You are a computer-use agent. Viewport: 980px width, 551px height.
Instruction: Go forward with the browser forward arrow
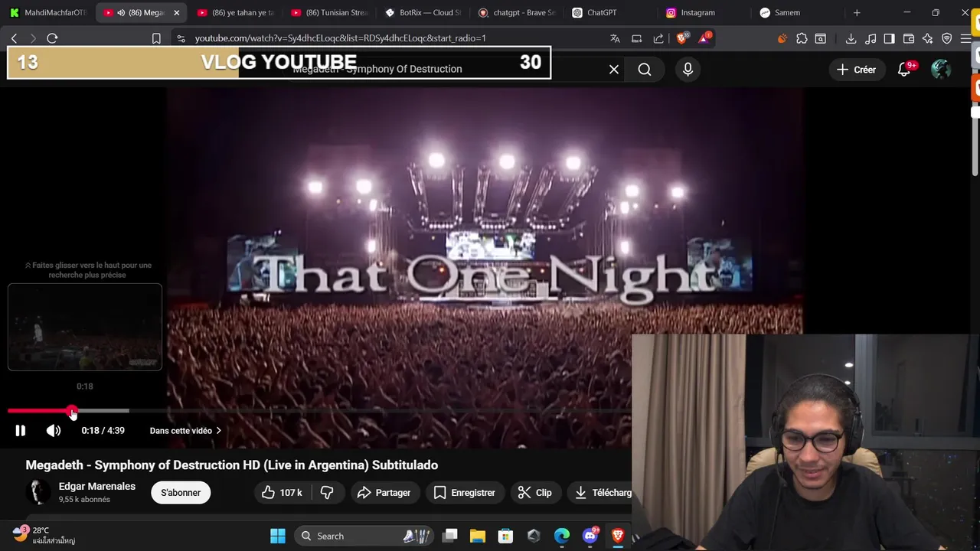pos(32,38)
